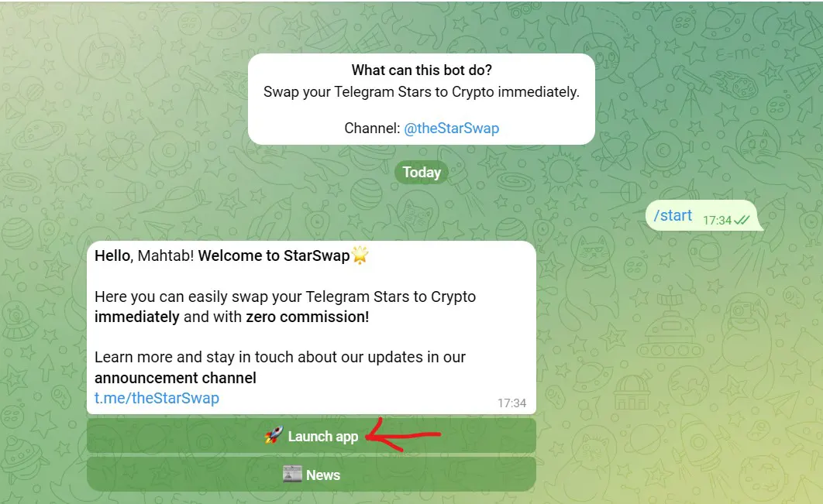
Task: Click the glowing star emoji after StarSwap
Action: (x=360, y=255)
